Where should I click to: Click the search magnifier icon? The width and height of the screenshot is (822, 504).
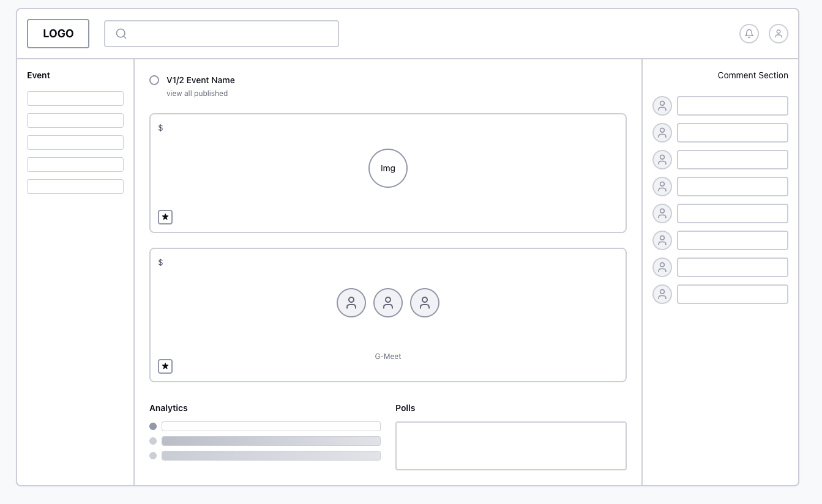tap(121, 34)
